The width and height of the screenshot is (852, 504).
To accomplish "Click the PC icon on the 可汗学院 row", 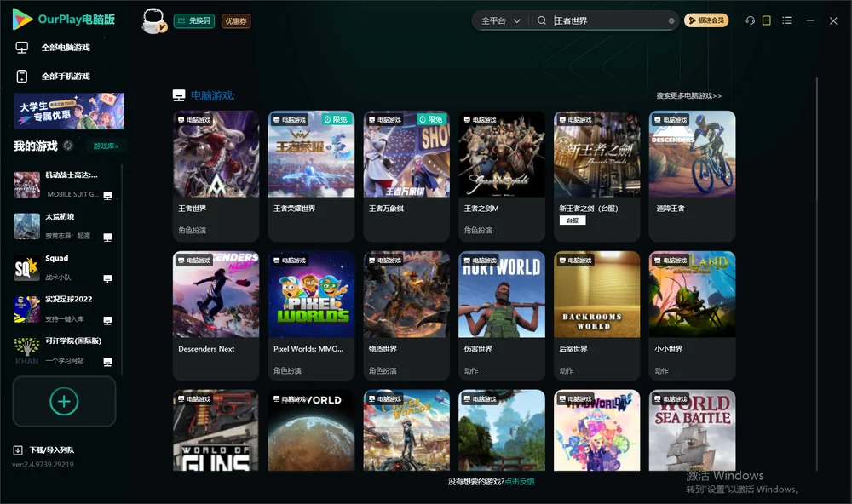I will tap(107, 363).
